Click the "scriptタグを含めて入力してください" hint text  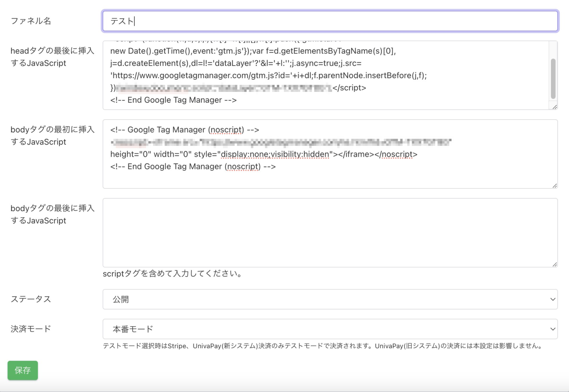pyautogui.click(x=173, y=274)
